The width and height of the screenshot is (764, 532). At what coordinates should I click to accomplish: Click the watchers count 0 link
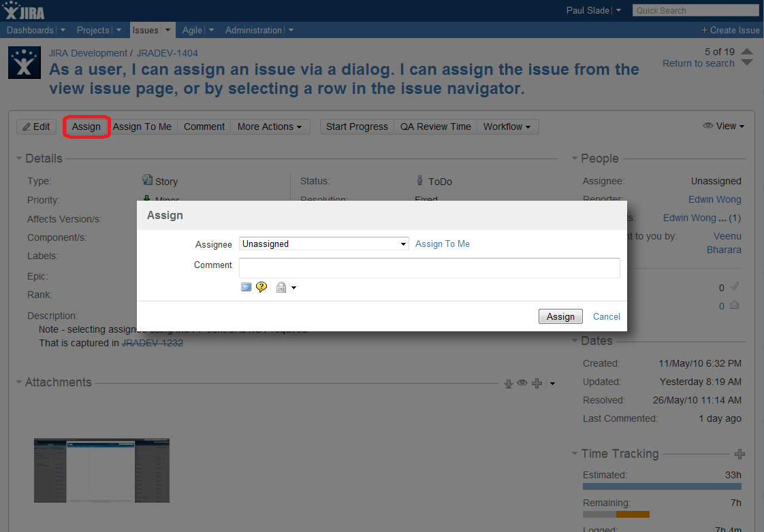pos(722,306)
